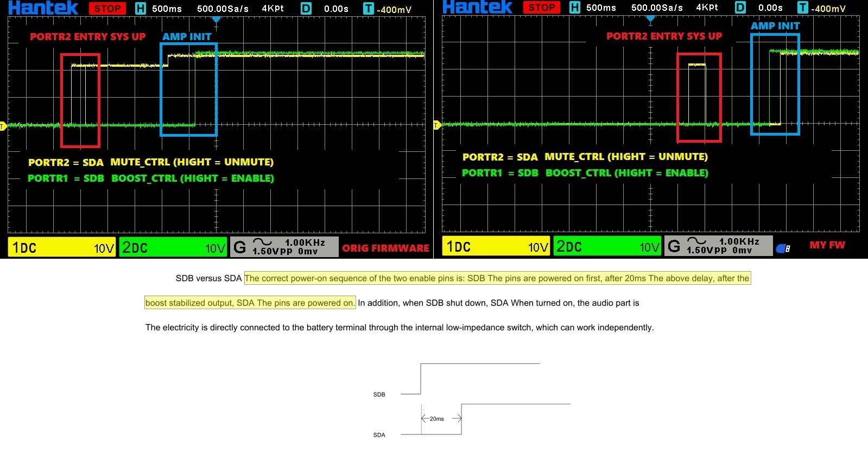868x454 pixels.
Task: Click the D delay icon on left scope
Action: pos(306,9)
